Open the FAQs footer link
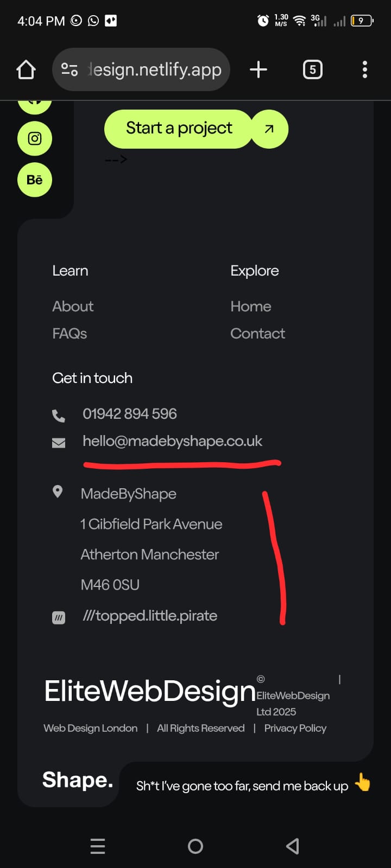 pos(70,334)
